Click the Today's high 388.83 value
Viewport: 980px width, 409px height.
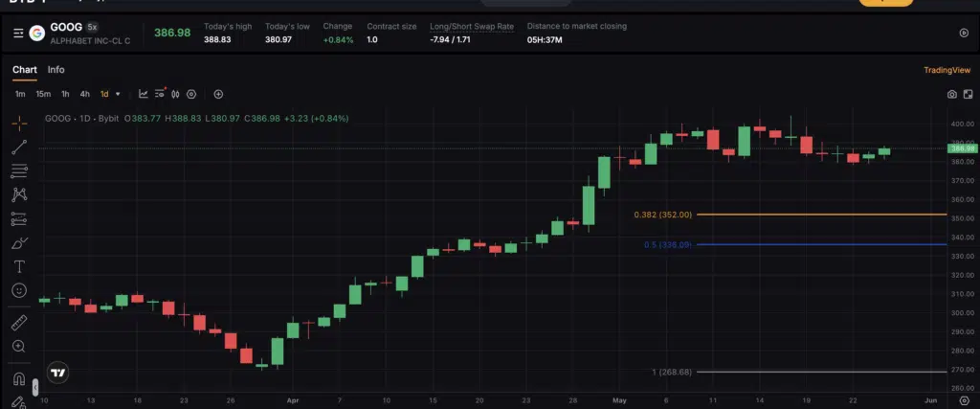[217, 40]
